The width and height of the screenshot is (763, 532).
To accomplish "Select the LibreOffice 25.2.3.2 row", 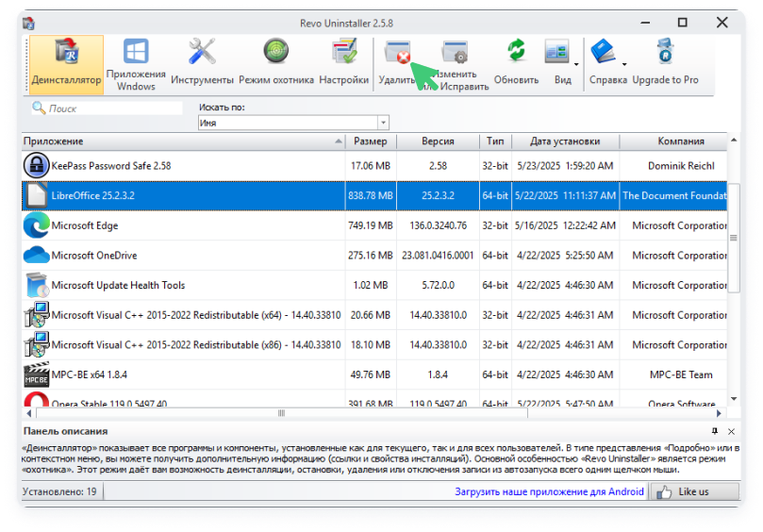I will (x=374, y=195).
